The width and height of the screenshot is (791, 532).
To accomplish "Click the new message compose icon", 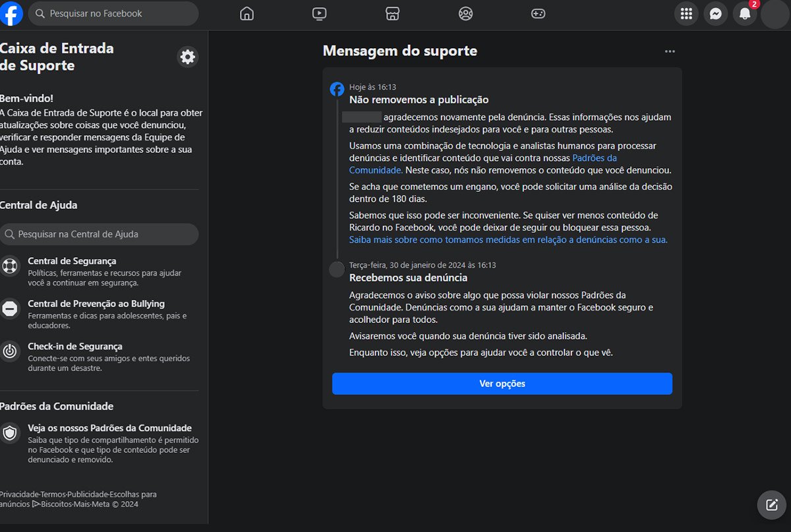I will (772, 506).
